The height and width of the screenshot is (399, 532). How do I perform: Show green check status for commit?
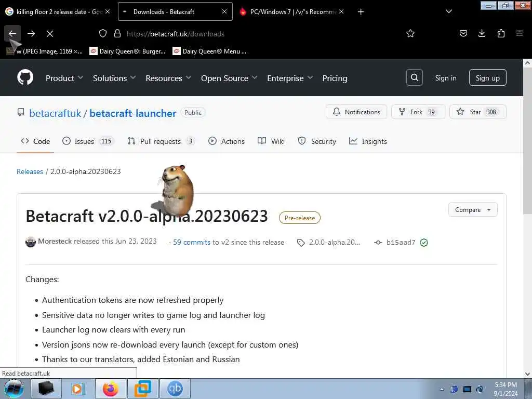tap(424, 243)
